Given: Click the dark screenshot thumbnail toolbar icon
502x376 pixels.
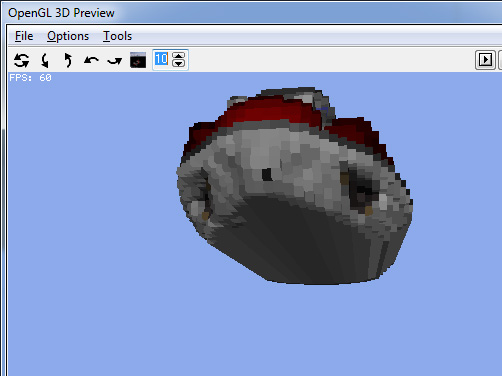Looking at the screenshot, I should [x=138, y=60].
